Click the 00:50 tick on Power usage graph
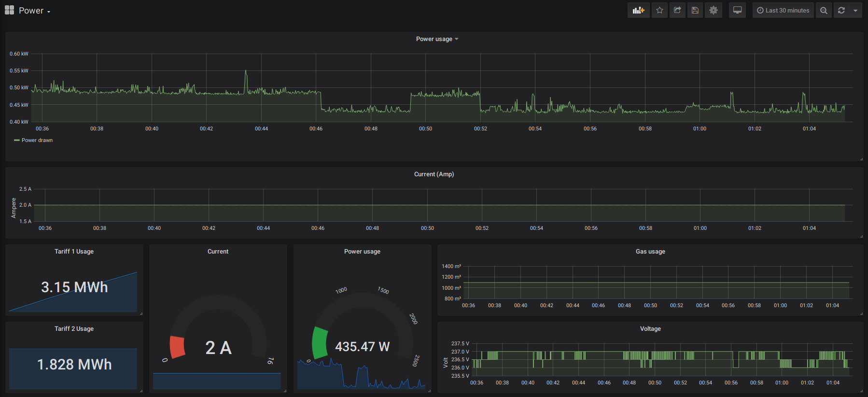 [425, 128]
